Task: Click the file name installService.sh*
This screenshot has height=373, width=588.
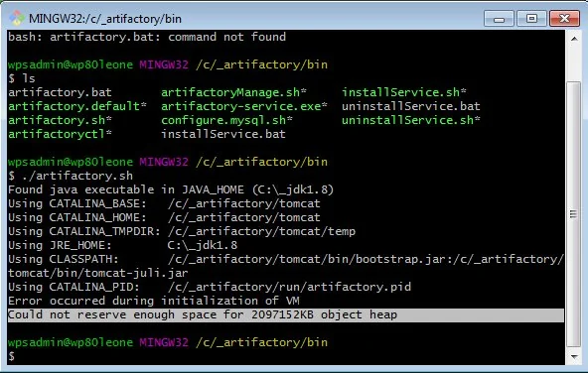Action: (404, 92)
